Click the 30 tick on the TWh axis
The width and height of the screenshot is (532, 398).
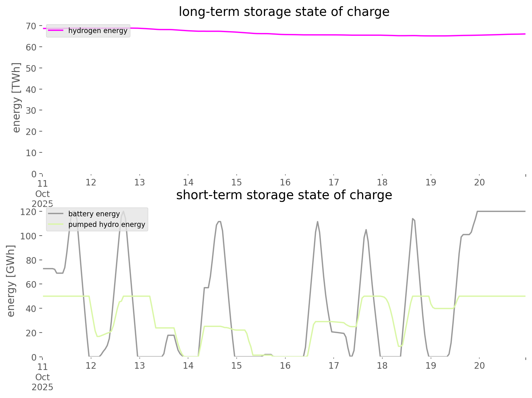[31, 110]
